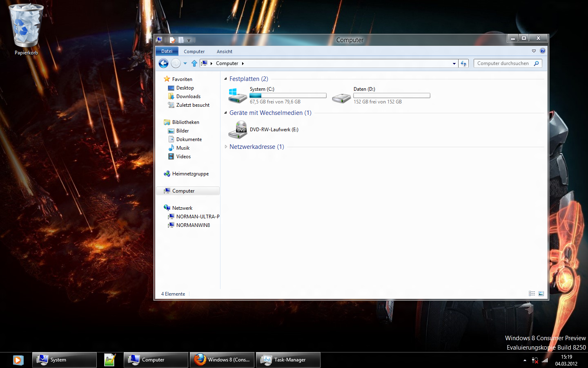This screenshot has height=368, width=588.
Task: Click the New folder icon in title bar
Action: coord(181,40)
